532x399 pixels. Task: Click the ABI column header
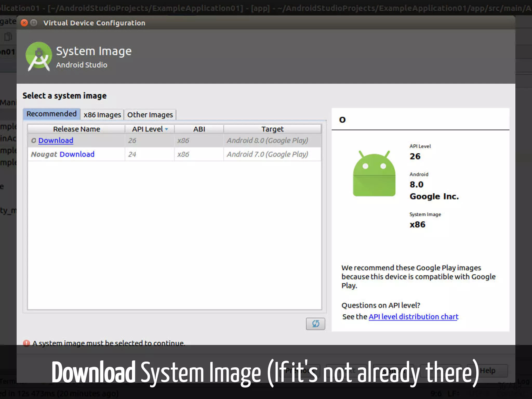click(x=199, y=129)
